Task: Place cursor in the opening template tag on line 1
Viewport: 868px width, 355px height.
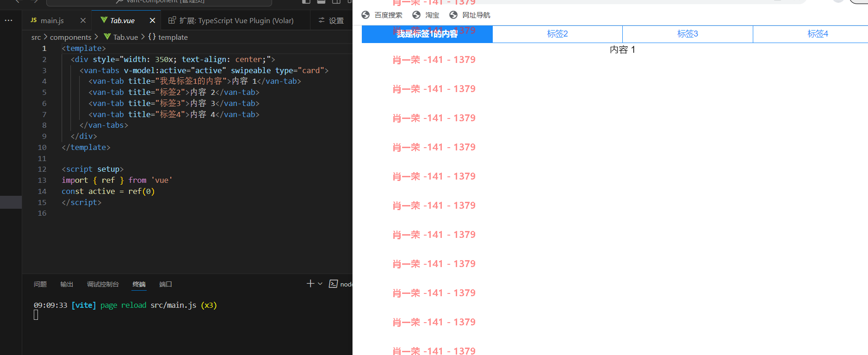Action: click(x=84, y=48)
